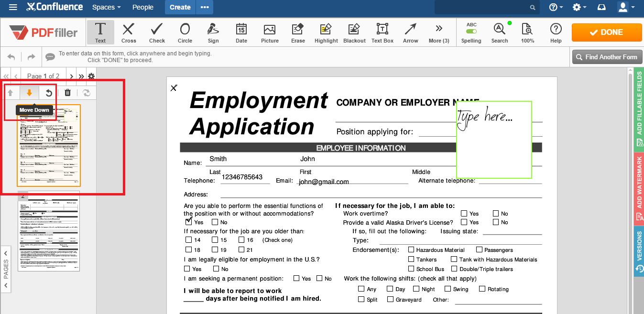Check the Rotating shift box

click(482, 289)
